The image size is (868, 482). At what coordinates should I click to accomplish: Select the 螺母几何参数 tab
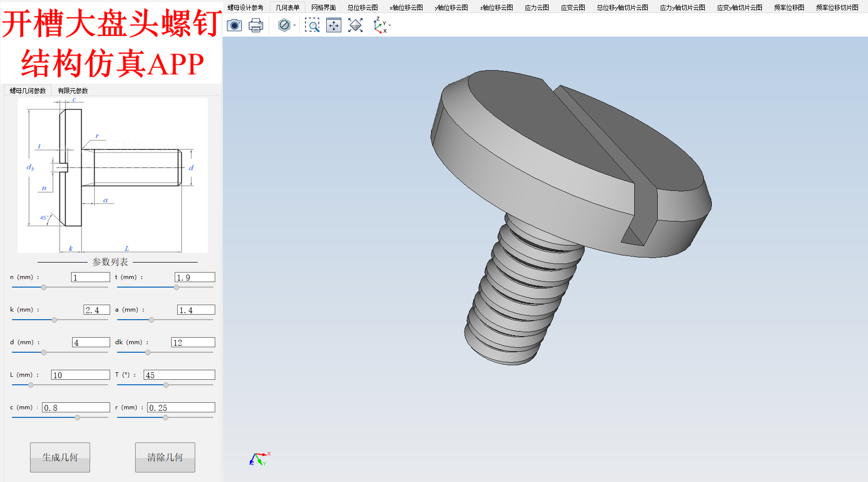(28, 91)
